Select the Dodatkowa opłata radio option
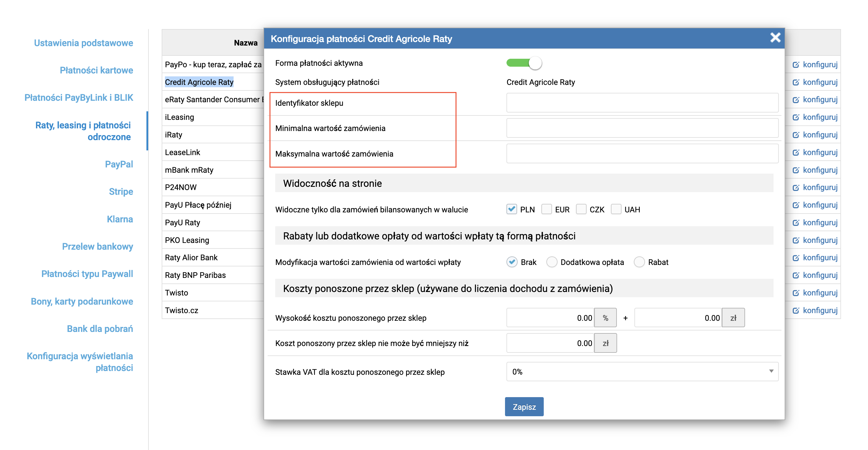 pos(552,262)
